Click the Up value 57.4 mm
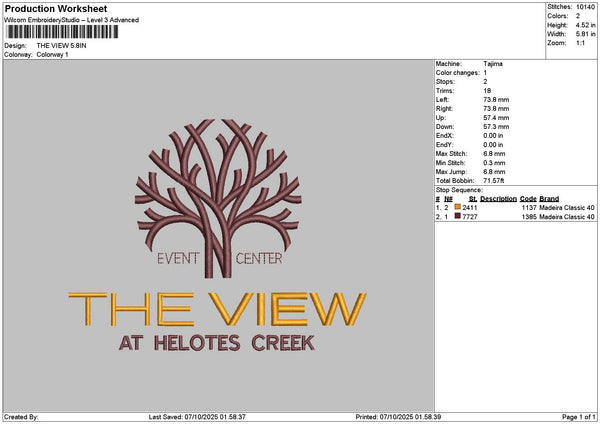600x424 pixels. [496, 118]
